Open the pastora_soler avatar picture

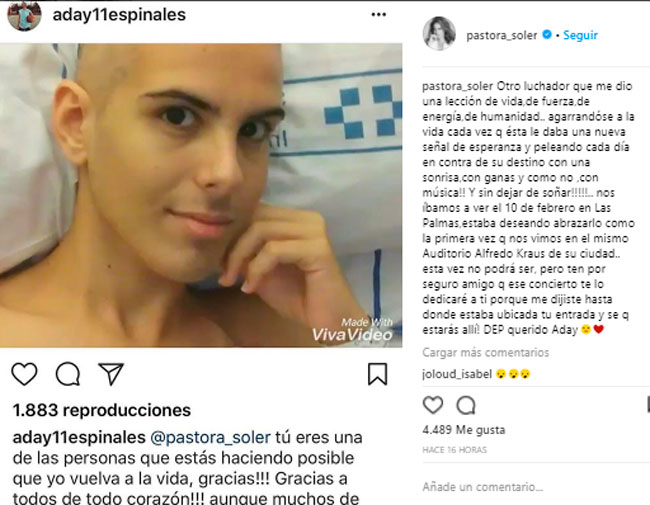pyautogui.click(x=439, y=34)
